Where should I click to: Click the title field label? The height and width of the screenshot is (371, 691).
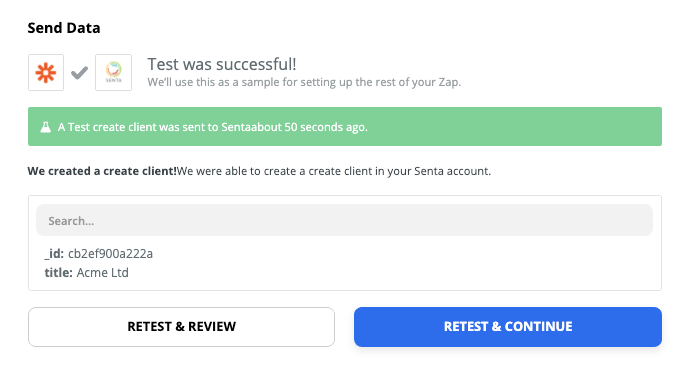[58, 273]
